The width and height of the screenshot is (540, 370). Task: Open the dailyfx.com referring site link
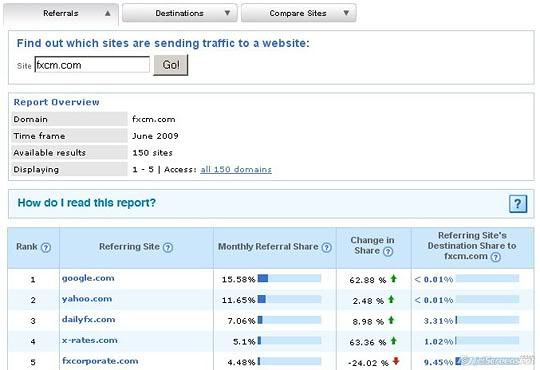click(89, 320)
